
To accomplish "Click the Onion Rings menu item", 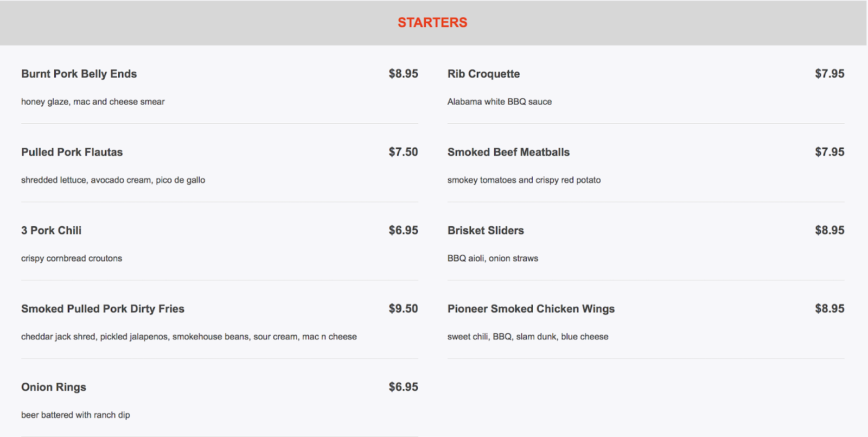I will (54, 387).
